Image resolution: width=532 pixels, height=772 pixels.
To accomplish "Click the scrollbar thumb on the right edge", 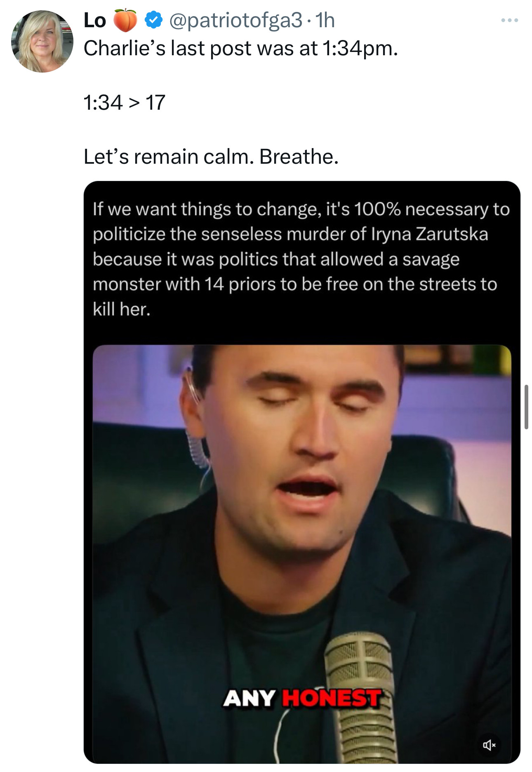I will coord(526,407).
